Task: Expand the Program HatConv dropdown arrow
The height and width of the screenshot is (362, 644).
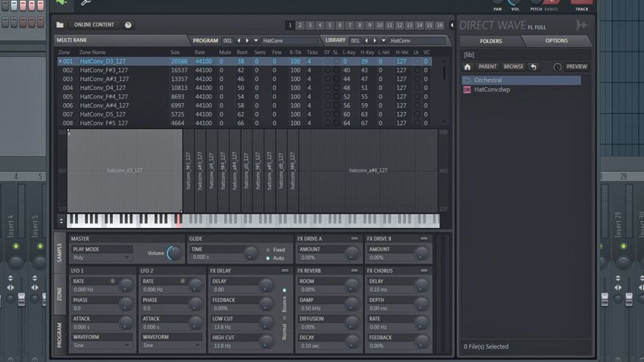Action: (x=256, y=40)
